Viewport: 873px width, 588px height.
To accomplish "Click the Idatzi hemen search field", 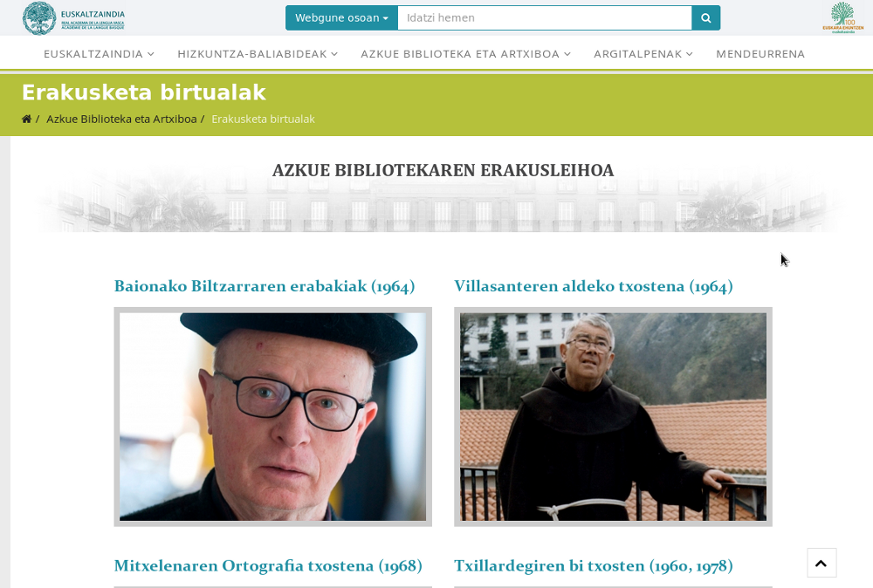I will pos(545,17).
